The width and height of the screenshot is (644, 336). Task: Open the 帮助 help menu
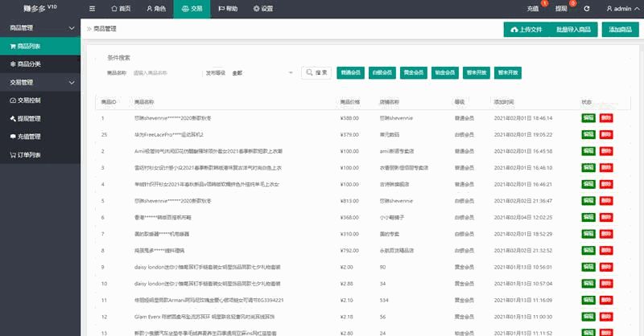(x=227, y=9)
